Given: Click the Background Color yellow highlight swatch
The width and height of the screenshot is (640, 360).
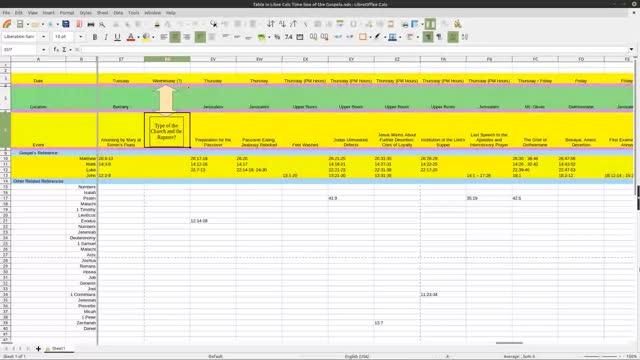Looking at the screenshot, I should coord(146,37).
